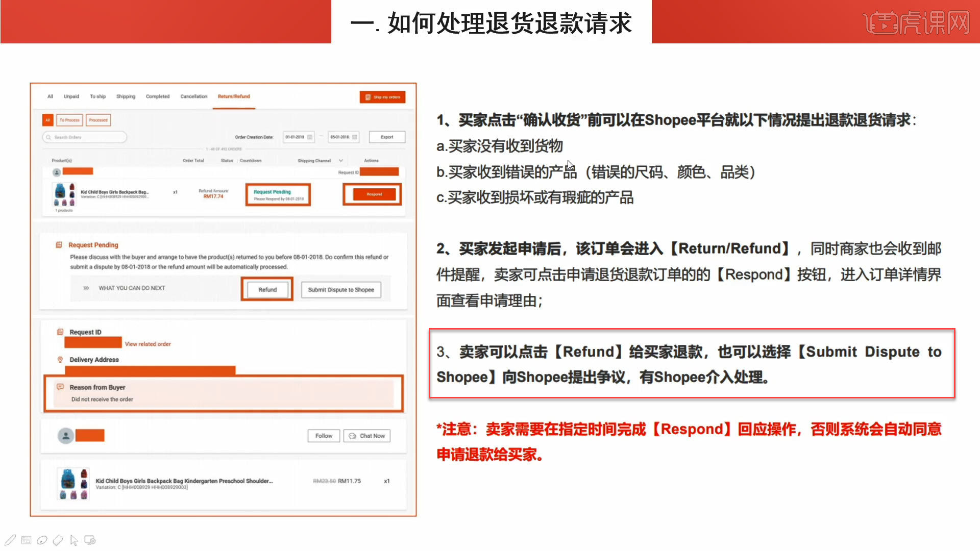980x551 pixels.
Task: Select the eraser annotation tool
Action: click(x=58, y=540)
